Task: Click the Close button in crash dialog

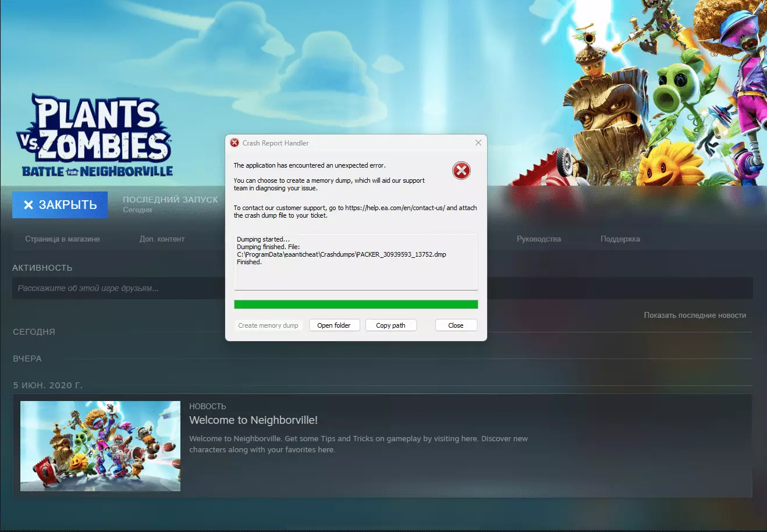Action: 456,325
